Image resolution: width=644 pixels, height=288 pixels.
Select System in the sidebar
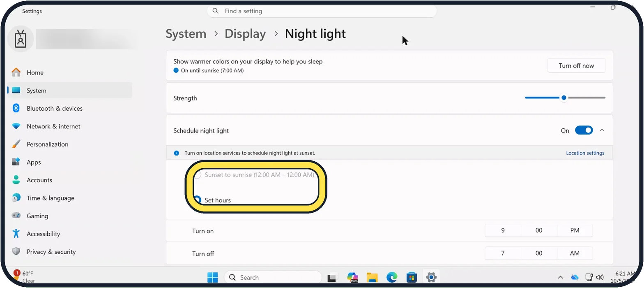70,91
